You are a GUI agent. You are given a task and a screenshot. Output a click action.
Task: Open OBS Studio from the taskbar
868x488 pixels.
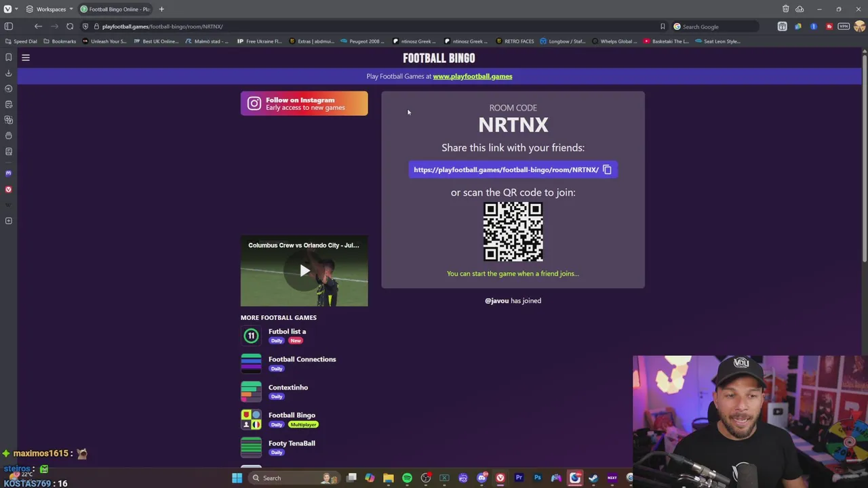tap(426, 478)
